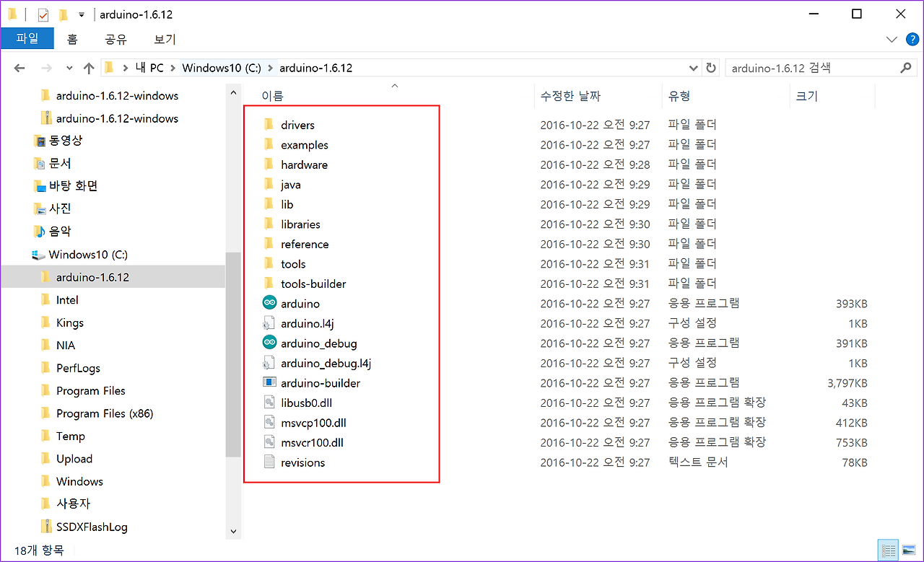Click the arduino_debug application icon
Image resolution: width=924 pixels, height=562 pixels.
pos(269,343)
